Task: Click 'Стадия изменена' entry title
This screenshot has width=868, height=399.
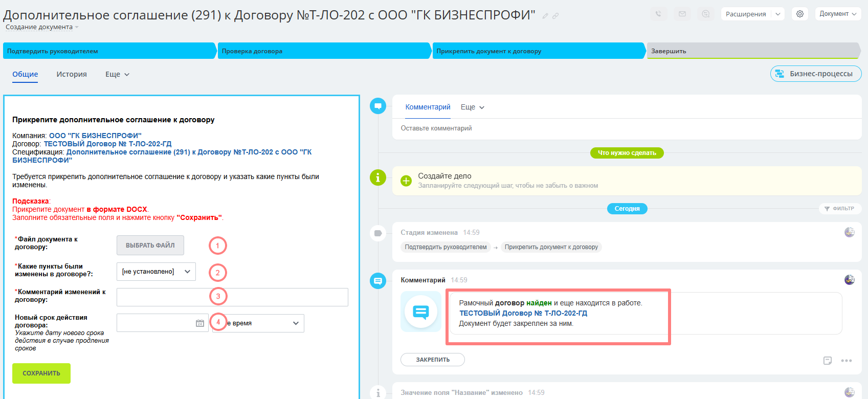Action: pyautogui.click(x=429, y=233)
